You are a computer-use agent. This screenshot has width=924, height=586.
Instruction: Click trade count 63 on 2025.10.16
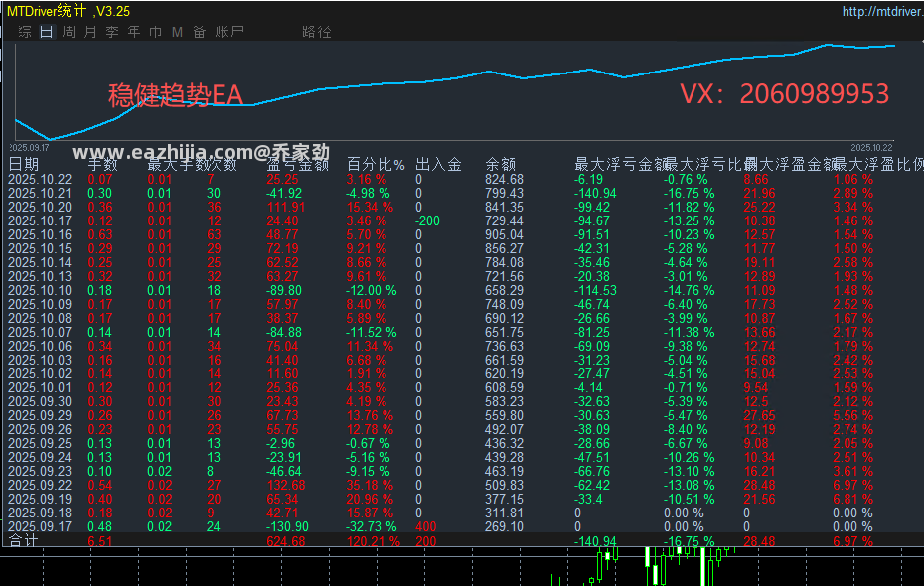214,235
